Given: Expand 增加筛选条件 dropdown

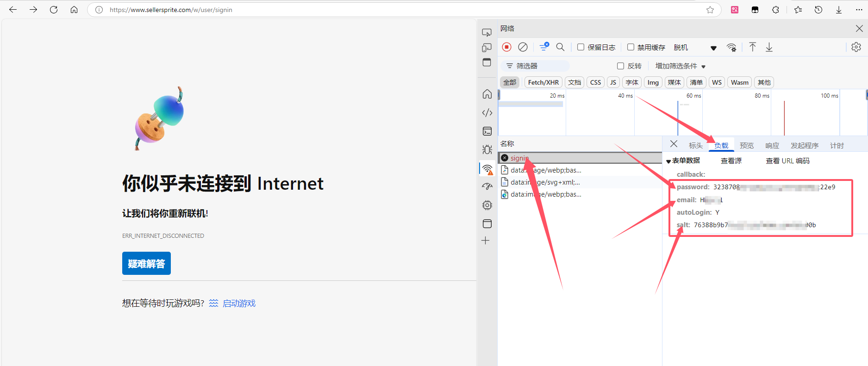Looking at the screenshot, I should [680, 66].
